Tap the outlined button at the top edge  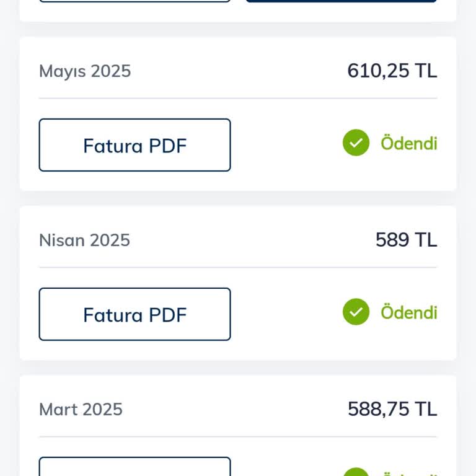[x=134, y=1]
